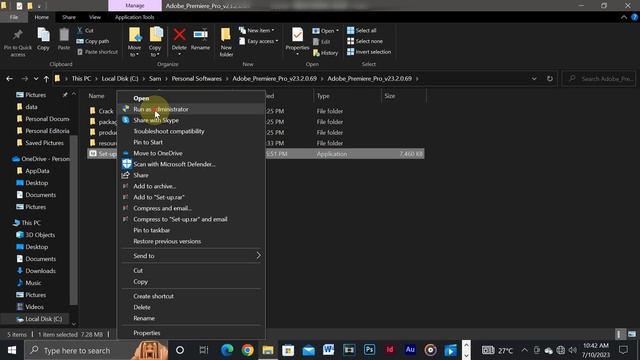Navigate back with the back arrow

tap(9, 78)
